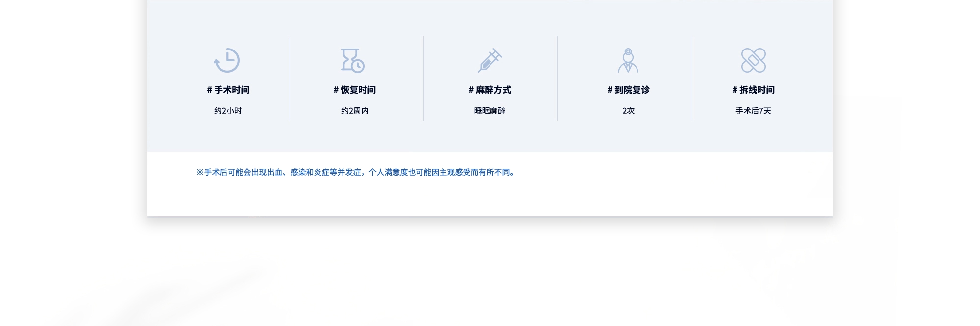The width and height of the screenshot is (980, 326).
Task: Click the '2次' value
Action: pyautogui.click(x=629, y=111)
